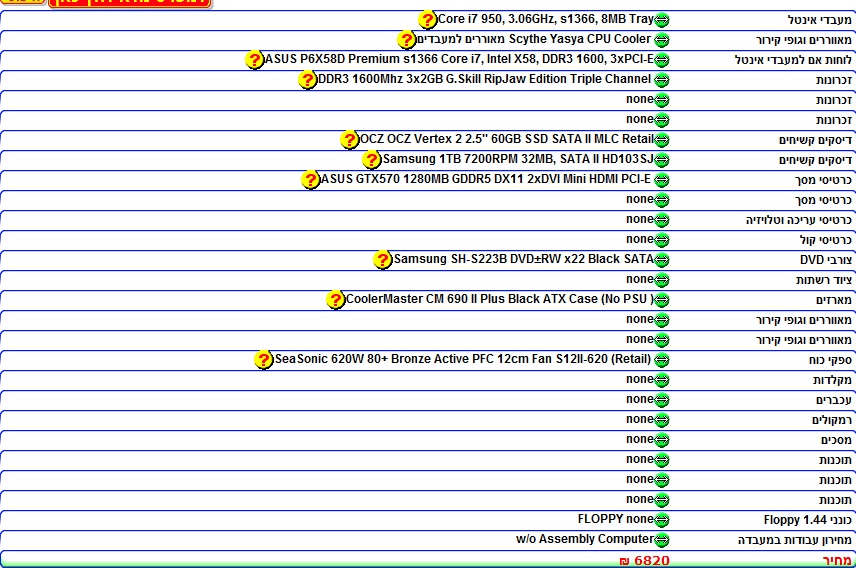
Task: Open the ASUS P6X58D Premium motherboard link
Action: [x=459, y=60]
